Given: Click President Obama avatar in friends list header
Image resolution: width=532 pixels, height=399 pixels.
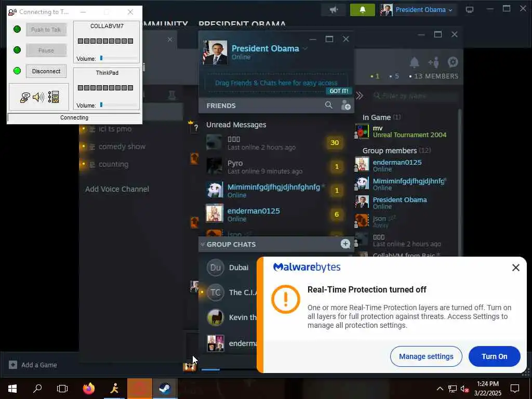Looking at the screenshot, I should 215,52.
